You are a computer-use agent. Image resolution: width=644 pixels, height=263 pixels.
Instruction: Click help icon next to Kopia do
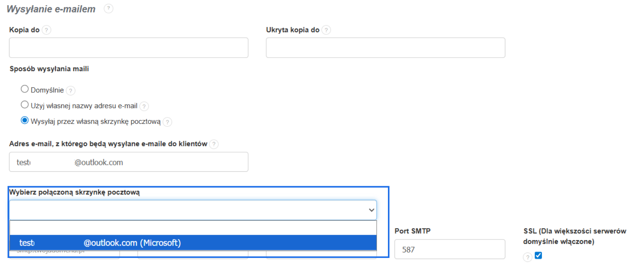(x=46, y=30)
